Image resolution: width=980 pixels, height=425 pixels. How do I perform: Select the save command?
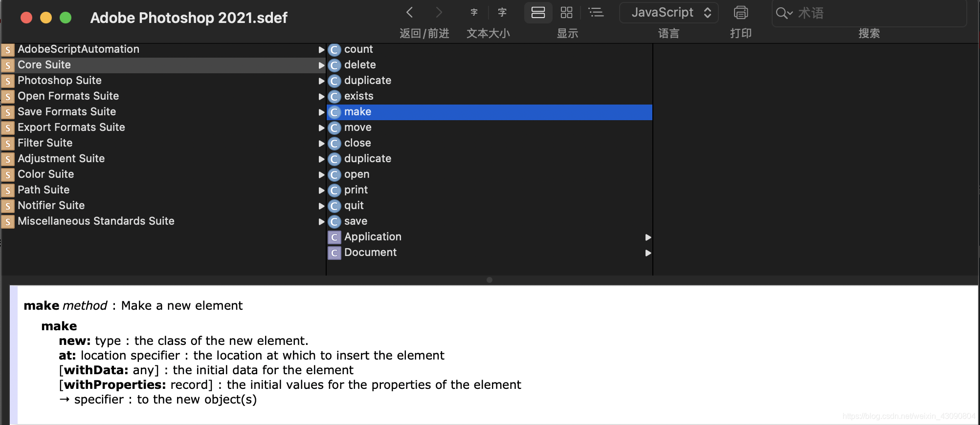[490, 221]
